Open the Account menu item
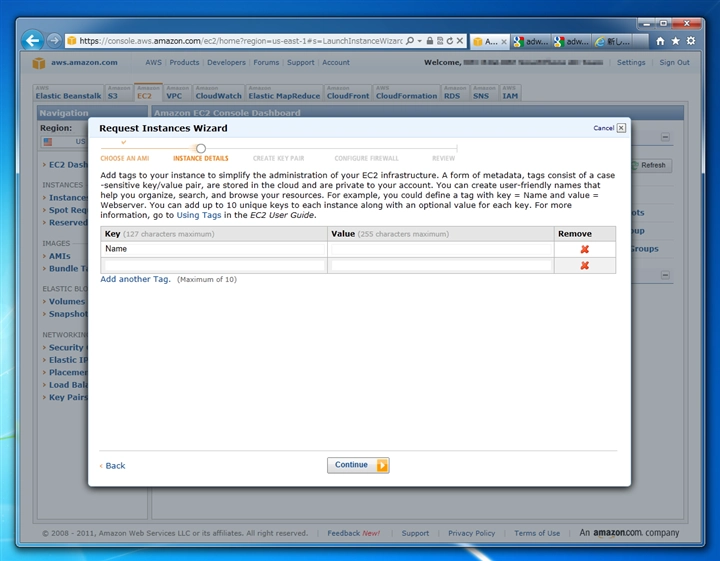The width and height of the screenshot is (720, 561). click(336, 62)
